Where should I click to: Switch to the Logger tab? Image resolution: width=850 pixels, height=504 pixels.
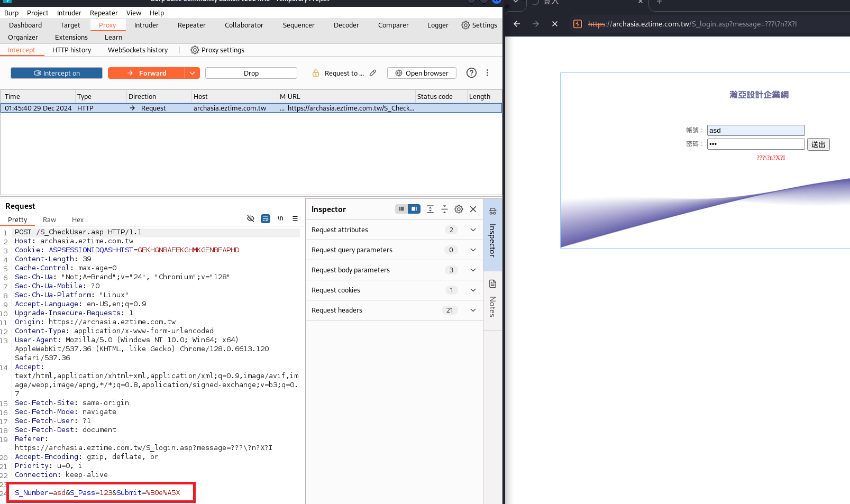pos(438,25)
